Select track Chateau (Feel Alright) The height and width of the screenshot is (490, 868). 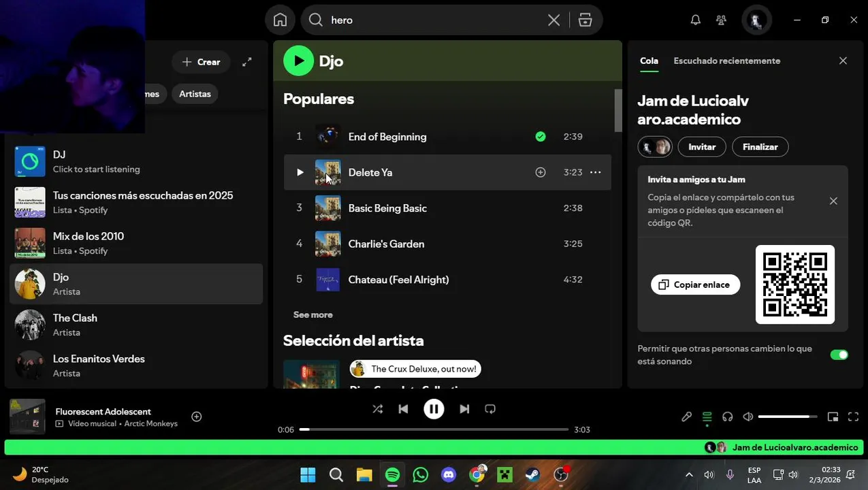[447, 280]
